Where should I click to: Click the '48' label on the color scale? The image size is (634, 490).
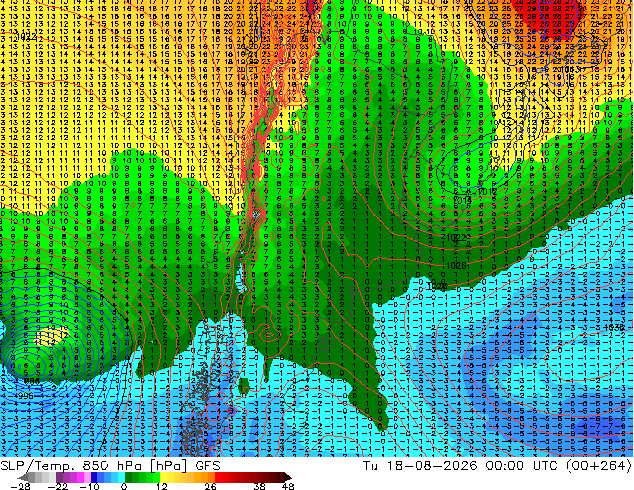[287, 486]
